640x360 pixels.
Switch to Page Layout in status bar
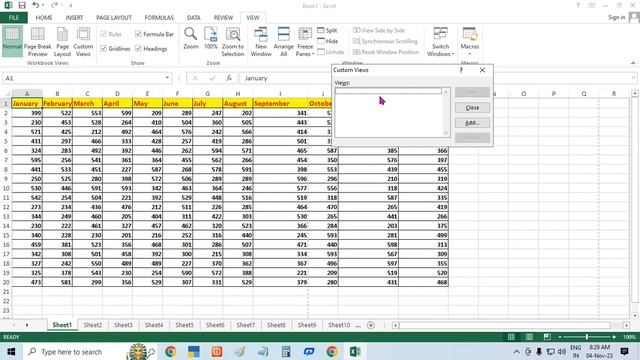point(529,337)
